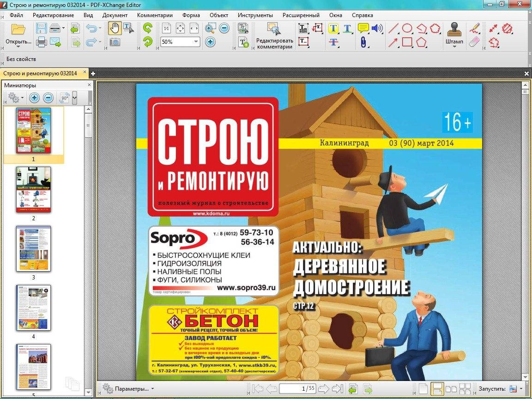Image resolution: width=532 pixels, height=399 pixels.
Task: Click Редактировать комментарии button
Action: [x=274, y=35]
